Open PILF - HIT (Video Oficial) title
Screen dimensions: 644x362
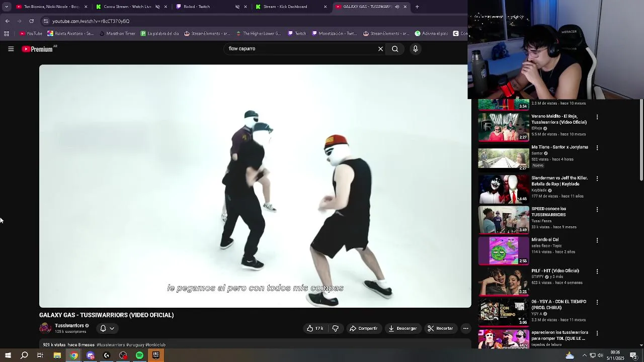coord(555,271)
